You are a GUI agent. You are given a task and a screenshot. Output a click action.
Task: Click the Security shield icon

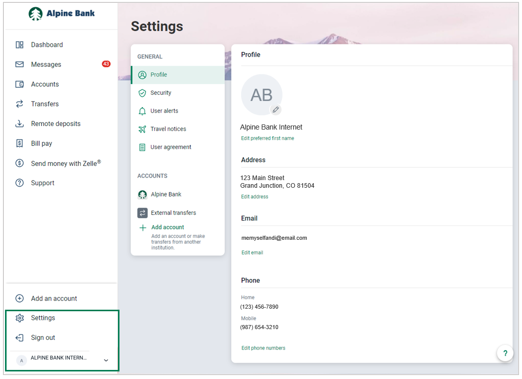tap(142, 93)
